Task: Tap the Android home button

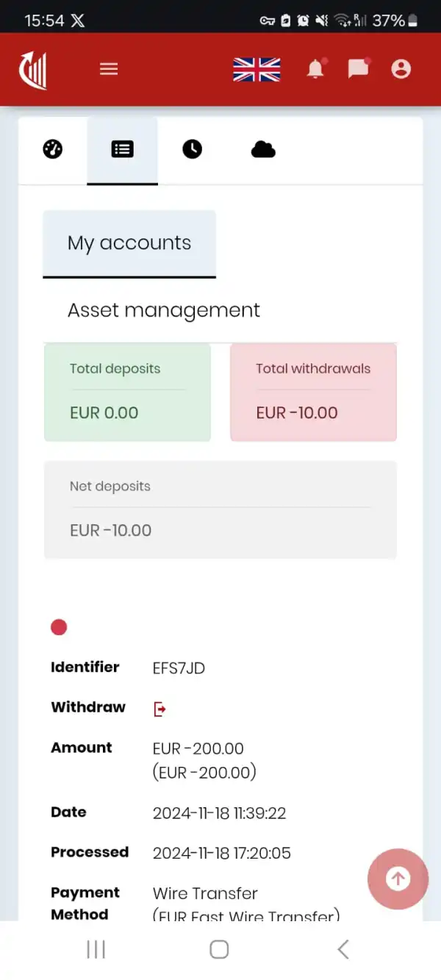Action: (219, 949)
